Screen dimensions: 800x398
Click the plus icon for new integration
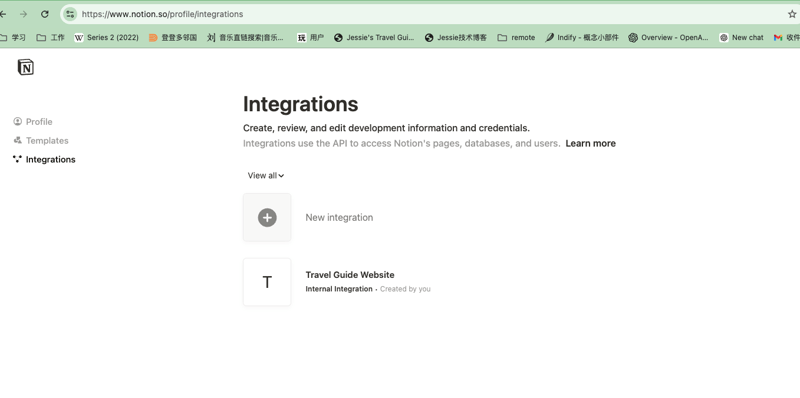(x=267, y=217)
